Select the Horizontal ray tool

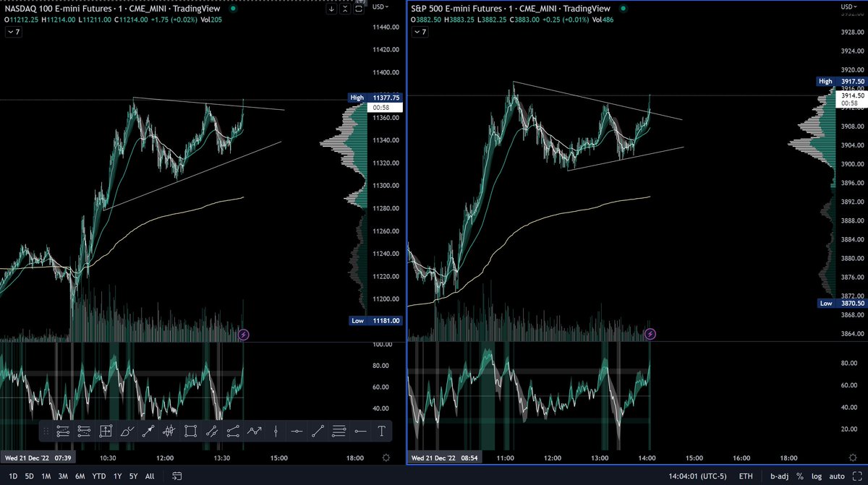(361, 432)
